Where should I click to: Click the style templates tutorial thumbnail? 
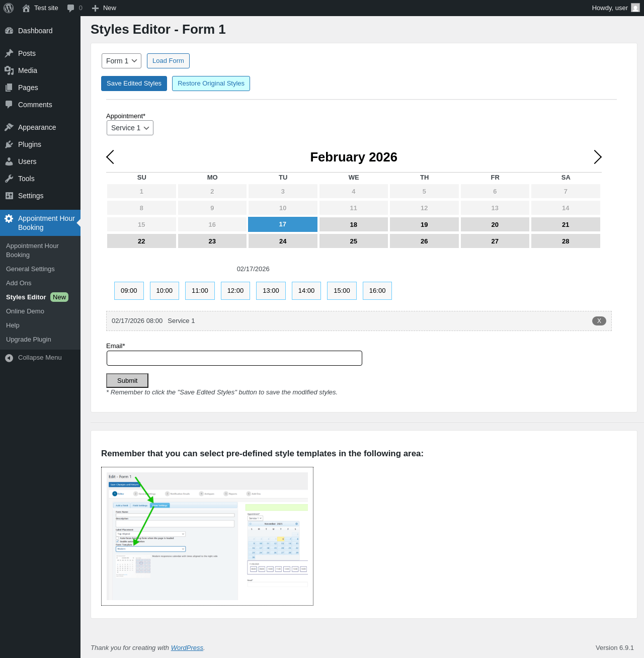(207, 536)
